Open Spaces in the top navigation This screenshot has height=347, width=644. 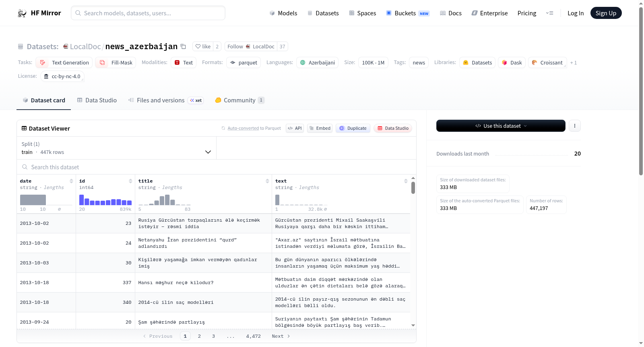click(362, 13)
